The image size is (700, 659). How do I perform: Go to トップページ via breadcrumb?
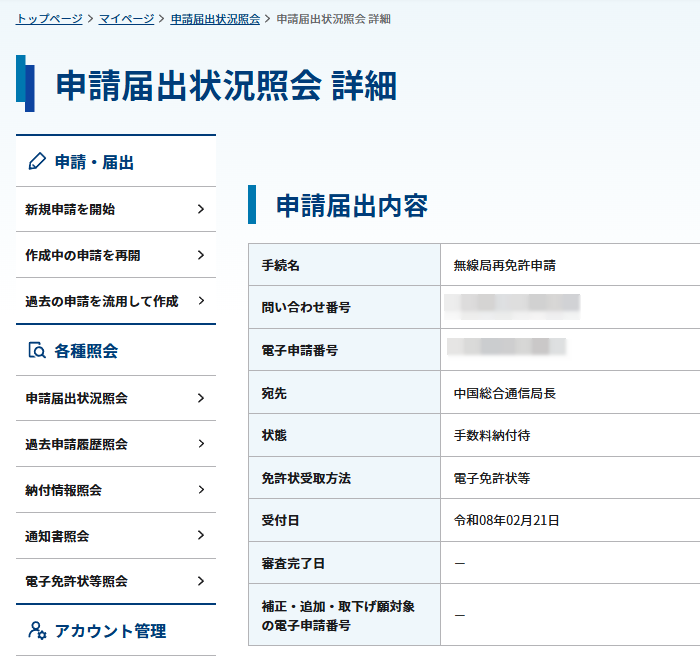(x=49, y=19)
